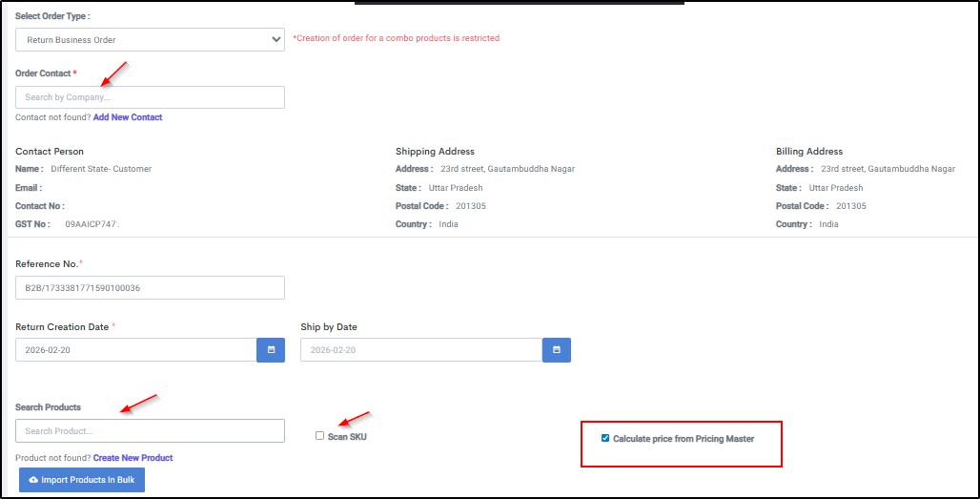
Task: Enable the Scan SKU checkbox
Action: (320, 436)
